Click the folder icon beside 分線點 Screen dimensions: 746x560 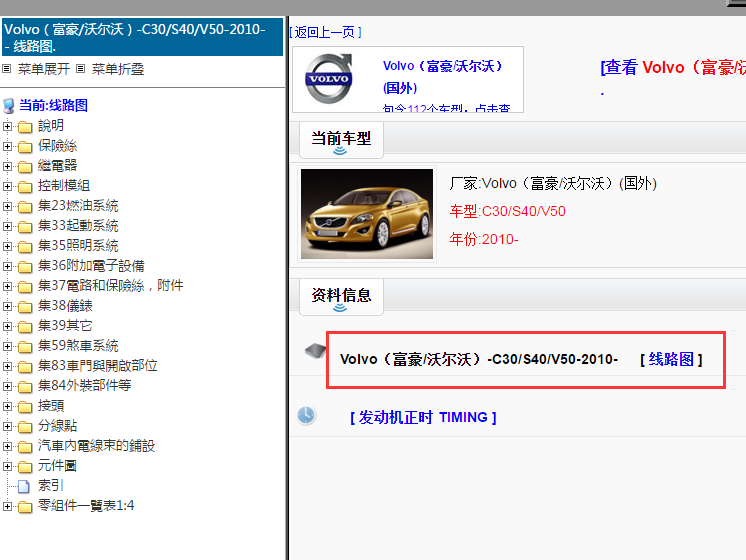(25, 426)
